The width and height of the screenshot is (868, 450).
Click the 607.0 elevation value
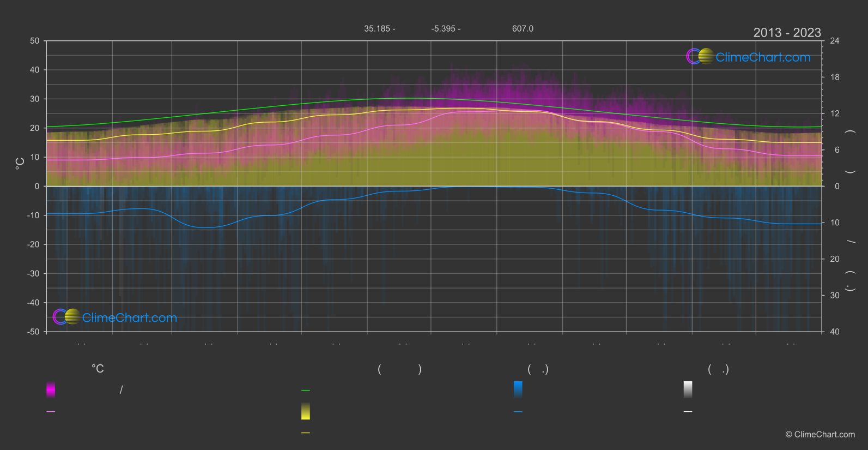tap(523, 29)
